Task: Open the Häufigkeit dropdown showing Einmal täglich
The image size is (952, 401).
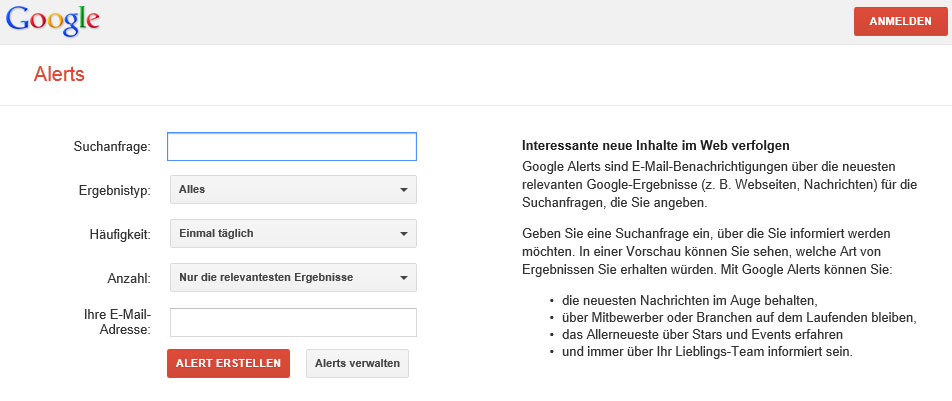Action: click(293, 233)
